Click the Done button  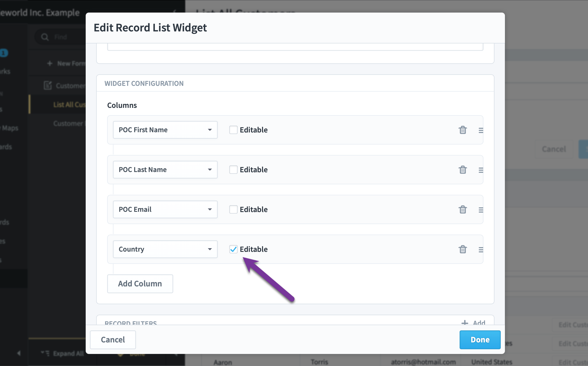pyautogui.click(x=480, y=340)
